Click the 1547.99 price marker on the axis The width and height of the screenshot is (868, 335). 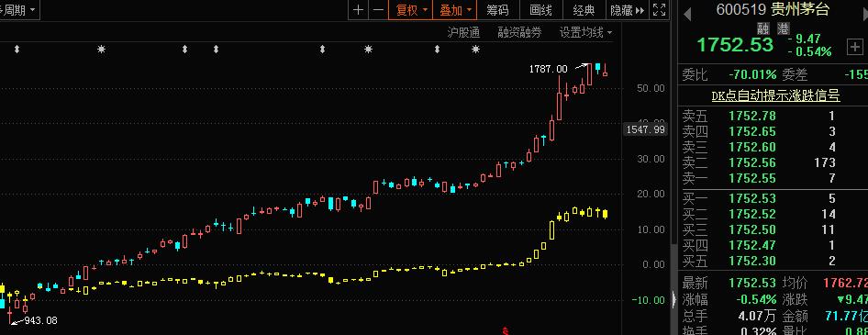pos(645,129)
